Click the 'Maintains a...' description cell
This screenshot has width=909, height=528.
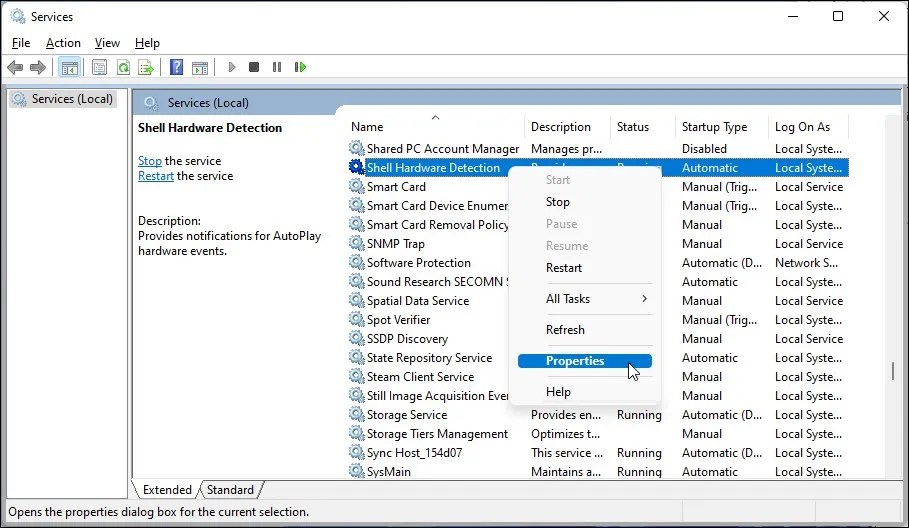[x=566, y=472]
